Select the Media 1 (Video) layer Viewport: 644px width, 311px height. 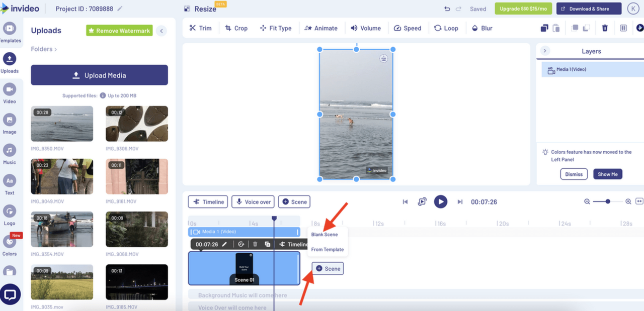[x=593, y=69]
